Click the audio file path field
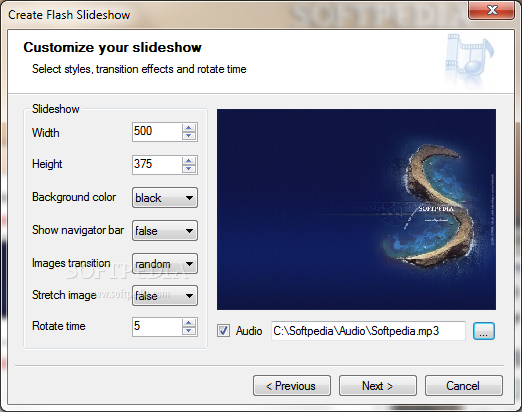 368,331
